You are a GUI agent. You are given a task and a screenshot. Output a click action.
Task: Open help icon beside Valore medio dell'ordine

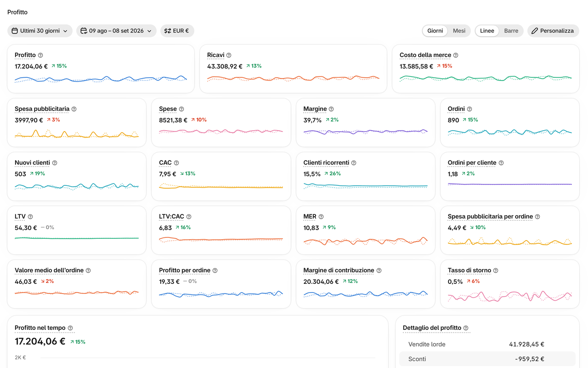tap(88, 270)
